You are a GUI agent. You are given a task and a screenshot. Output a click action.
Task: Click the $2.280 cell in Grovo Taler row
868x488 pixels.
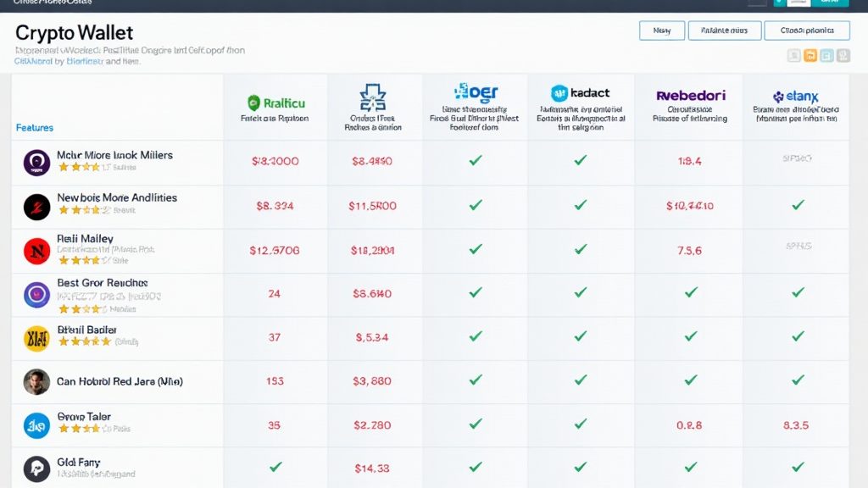(x=372, y=425)
